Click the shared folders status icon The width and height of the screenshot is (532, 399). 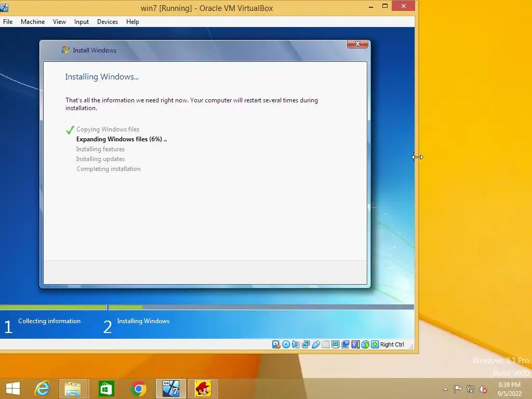(x=325, y=344)
